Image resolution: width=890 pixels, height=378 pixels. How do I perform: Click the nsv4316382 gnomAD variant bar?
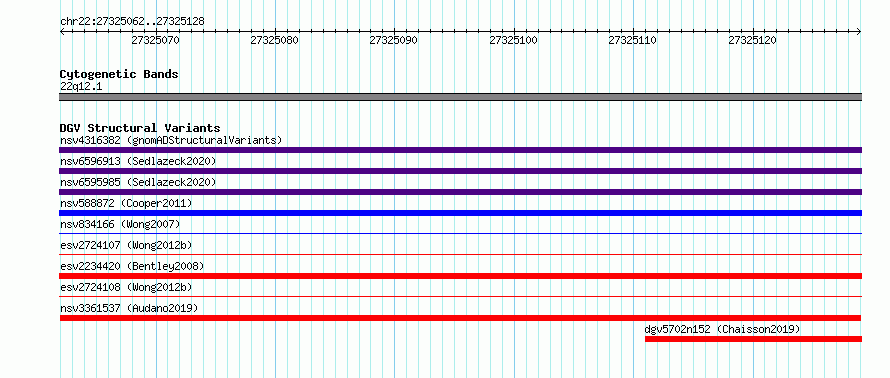[x=460, y=150]
